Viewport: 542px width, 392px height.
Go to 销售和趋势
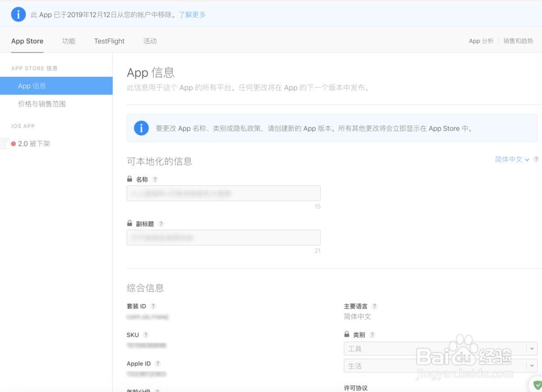518,41
